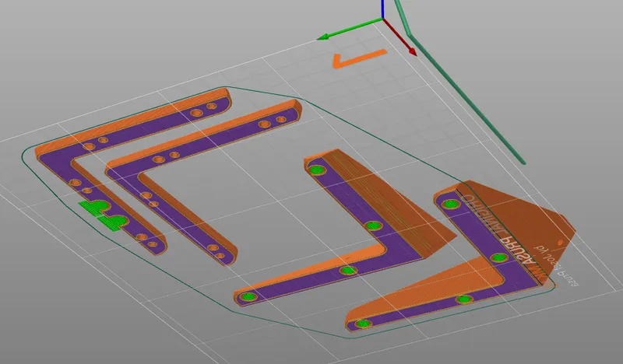Click middle green hole on center bracket arm
Viewport: 623px width, 364px height.
tap(372, 226)
